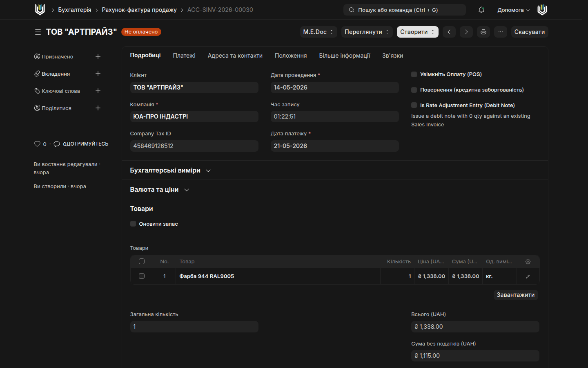
Task: Click the кг. unit cell in the items row
Action: (499, 276)
